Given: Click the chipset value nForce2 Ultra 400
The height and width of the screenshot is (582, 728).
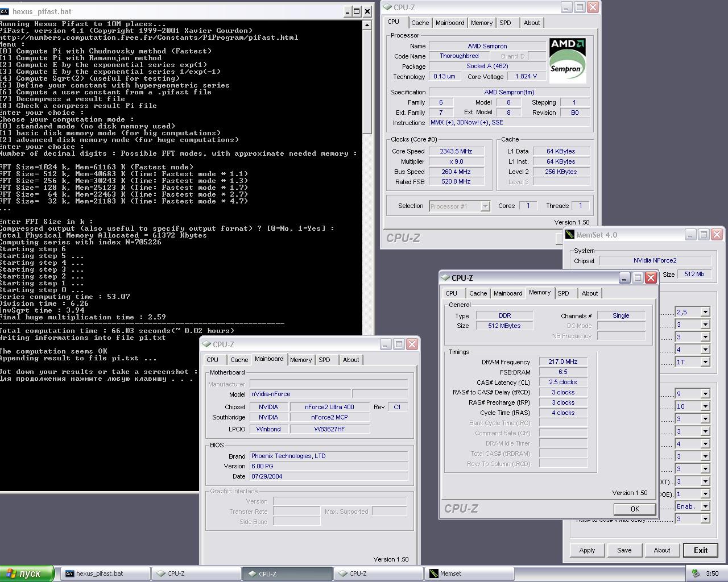Looking at the screenshot, I should coord(330,407).
